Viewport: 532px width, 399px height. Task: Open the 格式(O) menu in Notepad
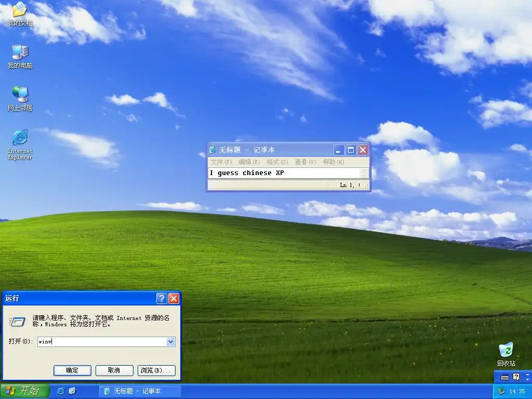coord(277,162)
